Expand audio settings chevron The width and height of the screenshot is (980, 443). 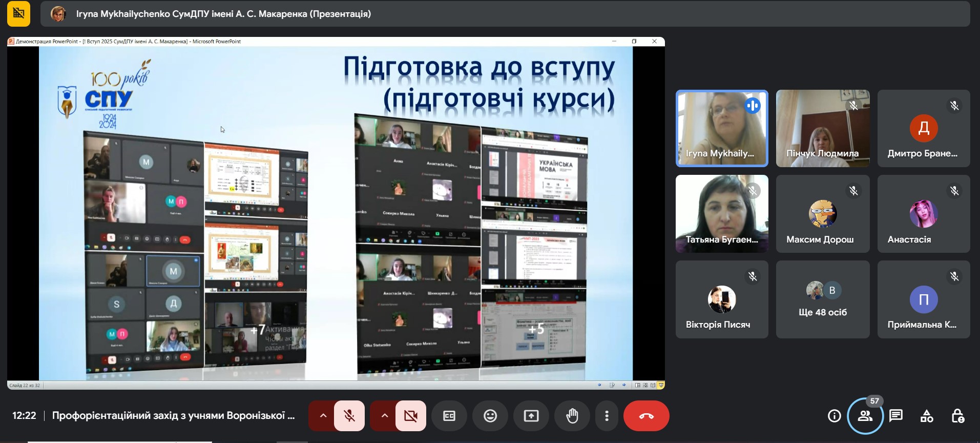tap(323, 416)
